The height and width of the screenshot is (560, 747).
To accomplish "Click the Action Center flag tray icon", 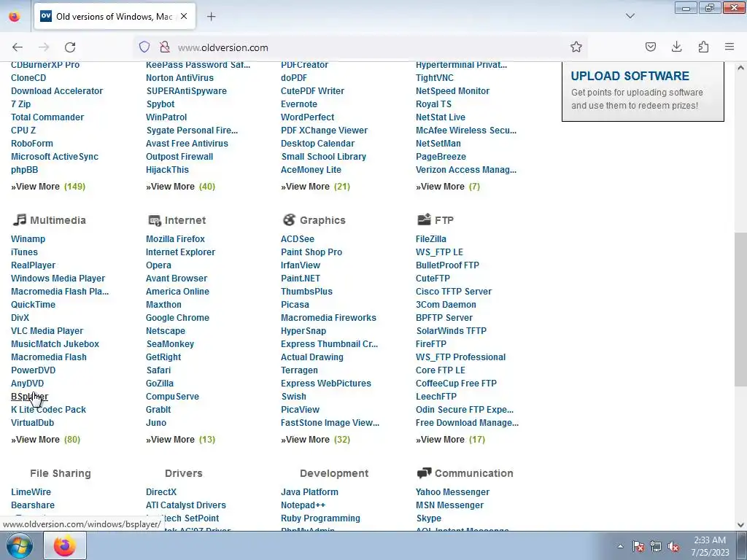I will 638,546.
